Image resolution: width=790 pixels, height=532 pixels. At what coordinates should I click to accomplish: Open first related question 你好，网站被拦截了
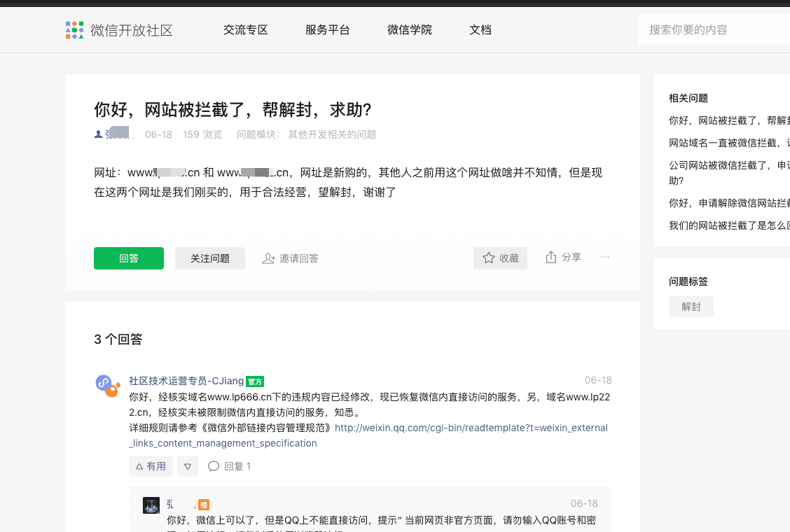pyautogui.click(x=729, y=120)
